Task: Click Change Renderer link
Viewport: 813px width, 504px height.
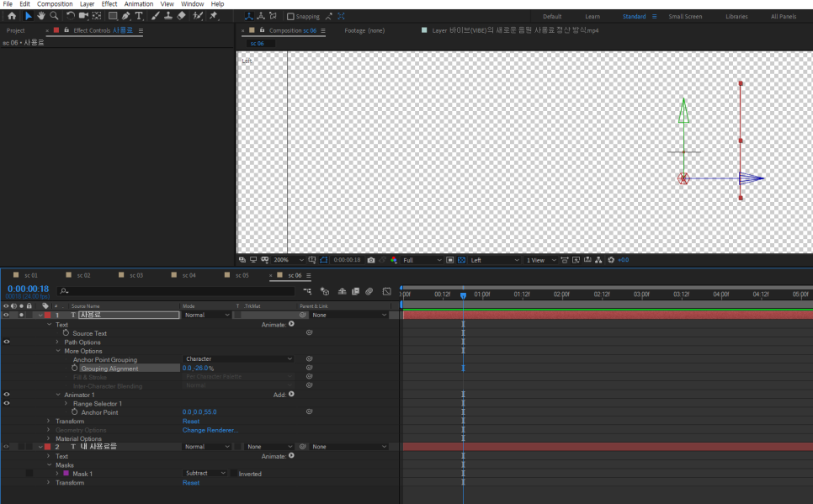Action: [210, 430]
